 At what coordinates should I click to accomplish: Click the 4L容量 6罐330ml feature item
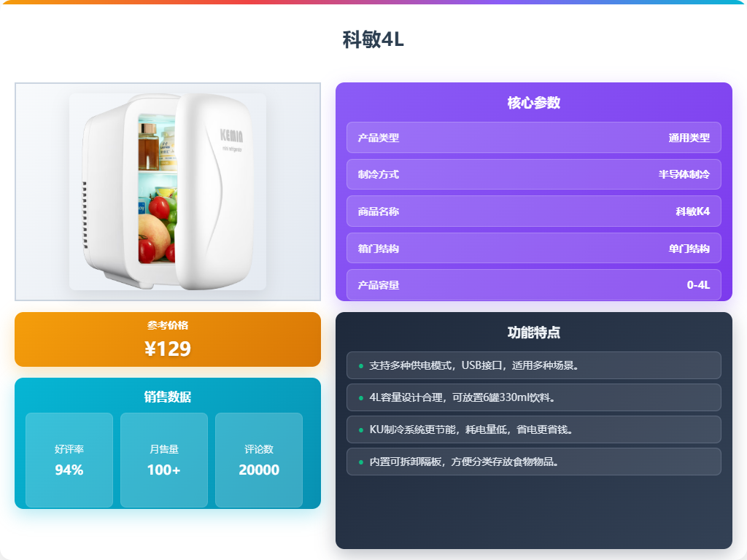click(533, 397)
